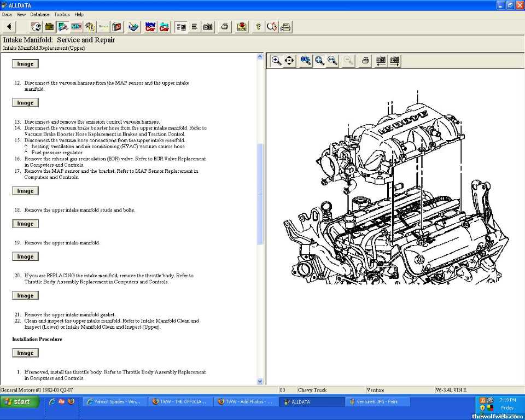The image size is (525, 420).
Task: Open the Toolbox menu
Action: pos(62,14)
